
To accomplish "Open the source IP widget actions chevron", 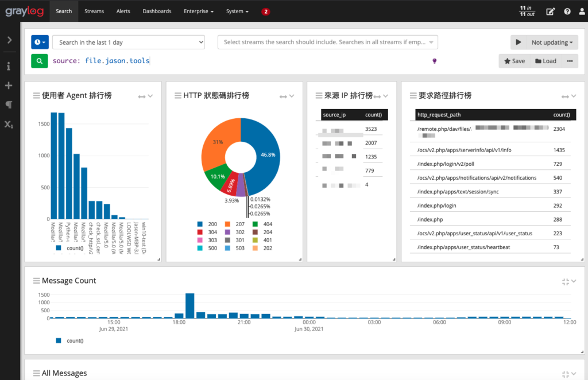I will [x=385, y=96].
